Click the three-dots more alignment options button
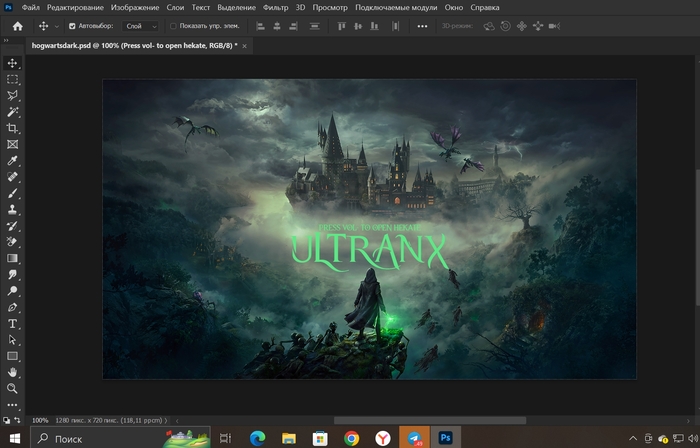700x448 pixels. pyautogui.click(x=422, y=26)
